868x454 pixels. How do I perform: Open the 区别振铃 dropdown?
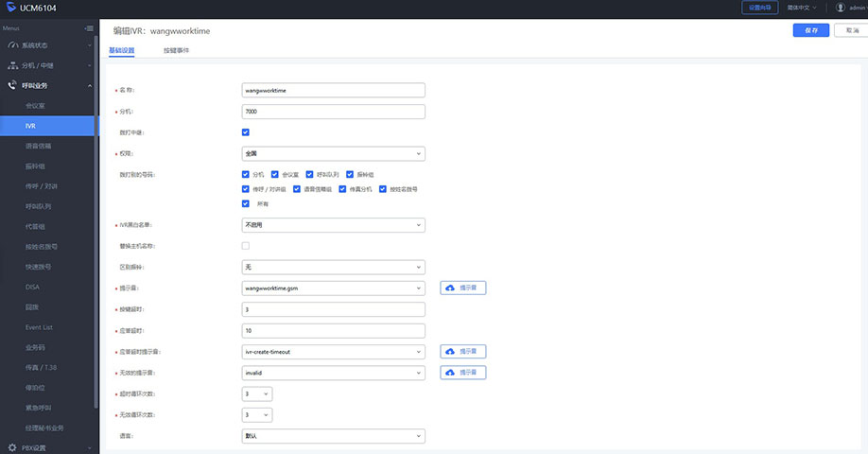(x=333, y=267)
